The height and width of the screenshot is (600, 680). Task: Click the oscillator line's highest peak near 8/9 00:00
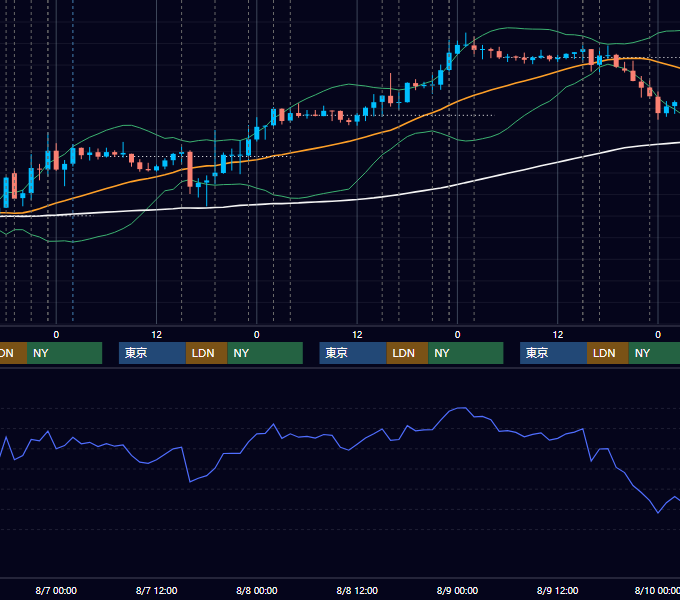click(461, 408)
